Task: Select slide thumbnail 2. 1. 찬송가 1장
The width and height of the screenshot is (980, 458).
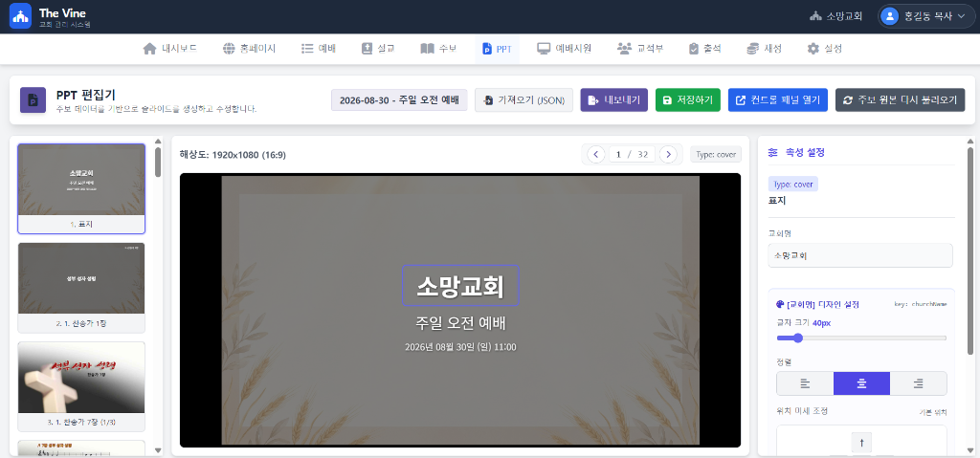Action: (81, 288)
